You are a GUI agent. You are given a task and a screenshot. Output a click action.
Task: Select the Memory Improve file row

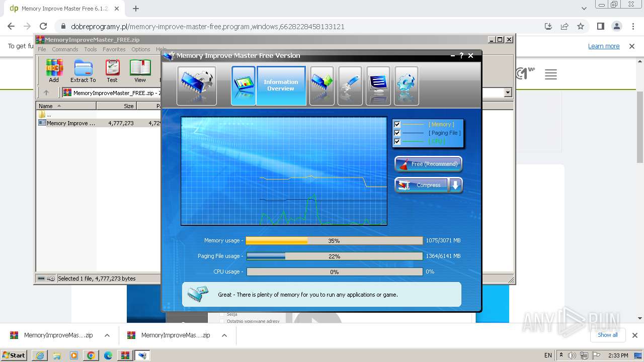click(100, 123)
